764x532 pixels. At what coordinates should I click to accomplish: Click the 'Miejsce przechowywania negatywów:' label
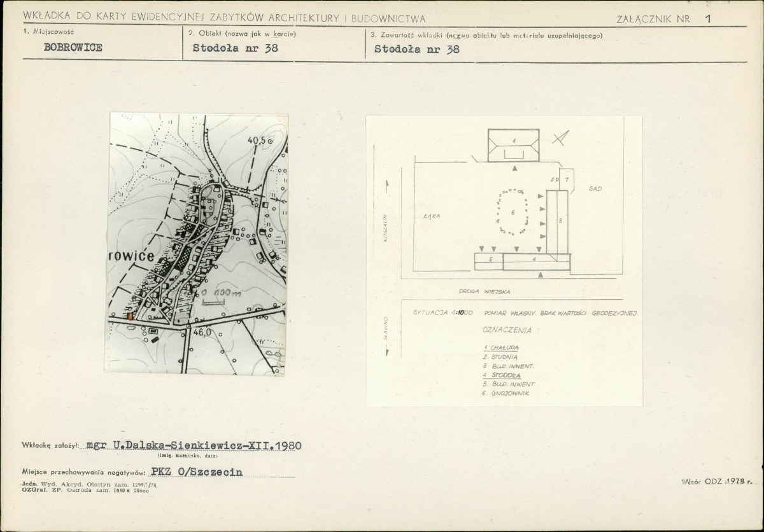tap(83, 473)
